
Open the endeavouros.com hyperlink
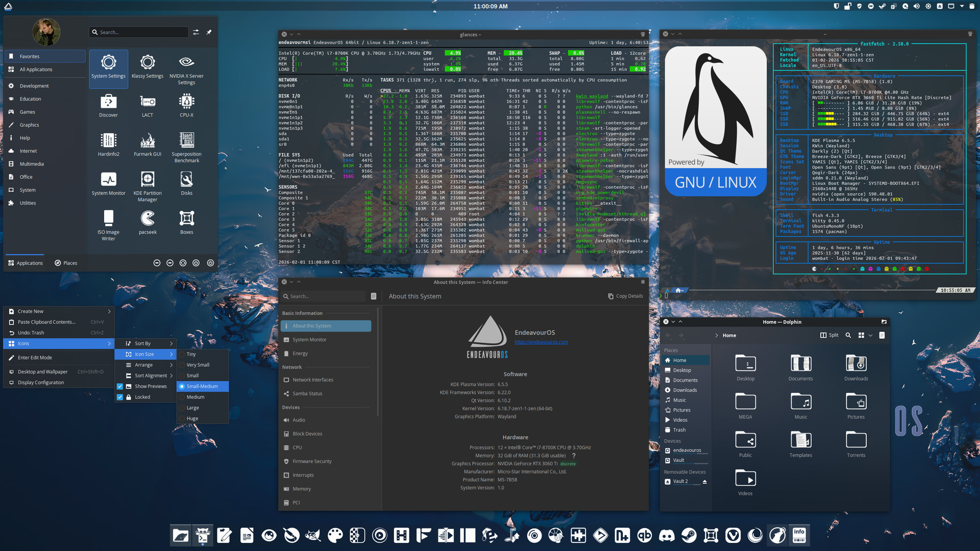[x=541, y=342]
